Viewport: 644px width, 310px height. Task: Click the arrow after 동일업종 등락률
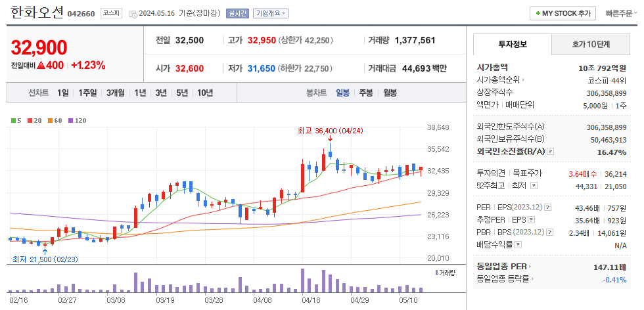pos(532,279)
